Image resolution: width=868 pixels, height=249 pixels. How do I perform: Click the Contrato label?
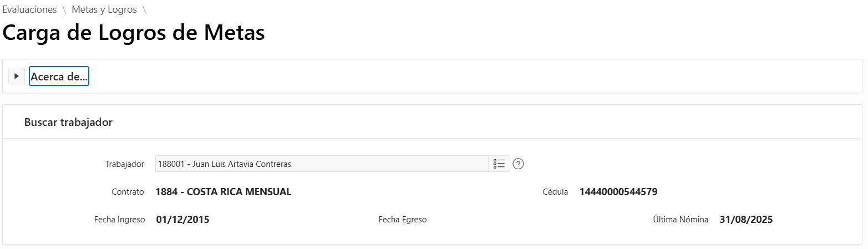128,192
